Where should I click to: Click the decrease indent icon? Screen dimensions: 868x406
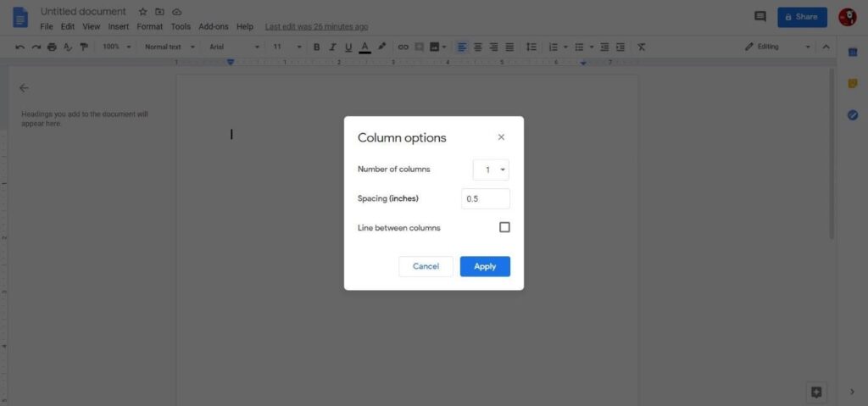point(604,47)
